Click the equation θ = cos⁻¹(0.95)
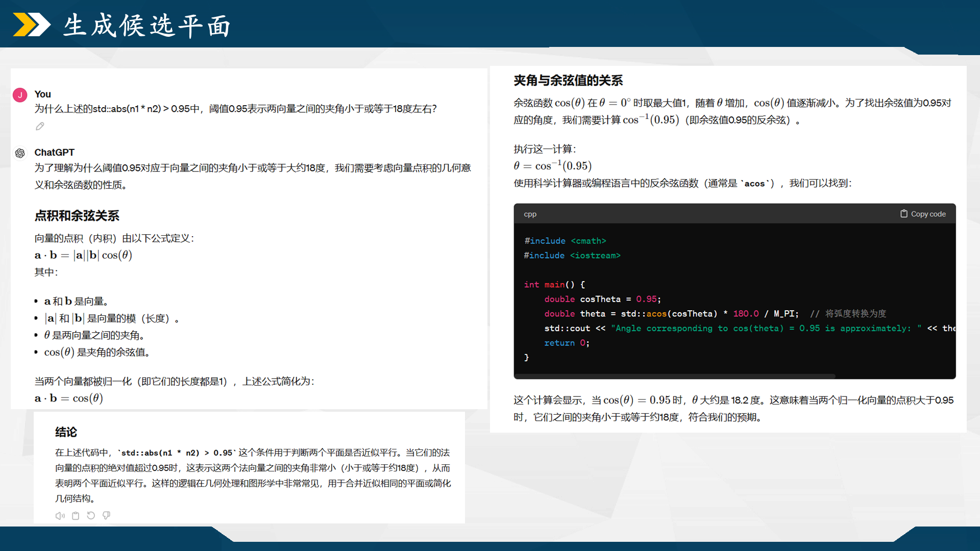The width and height of the screenshot is (980, 551). [553, 166]
